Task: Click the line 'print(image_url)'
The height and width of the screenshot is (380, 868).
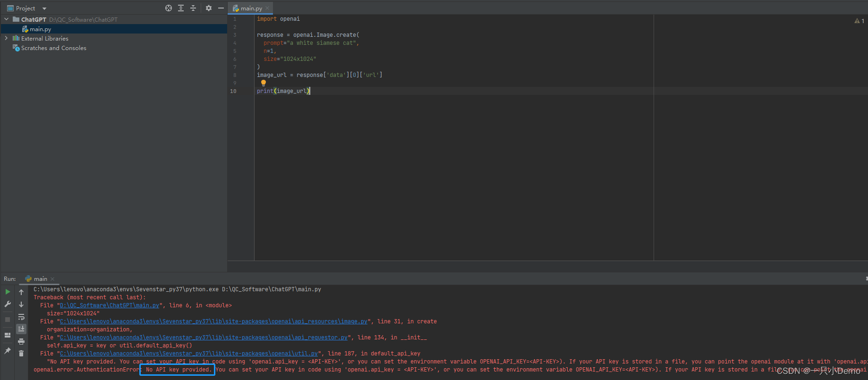Action: (x=283, y=91)
